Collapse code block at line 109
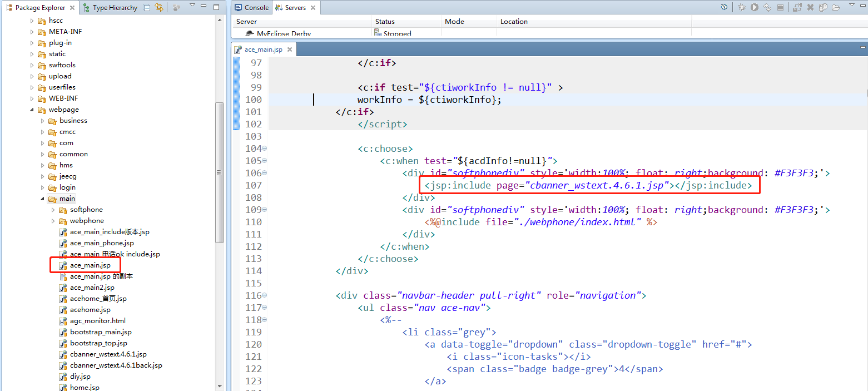868x391 pixels. [264, 210]
